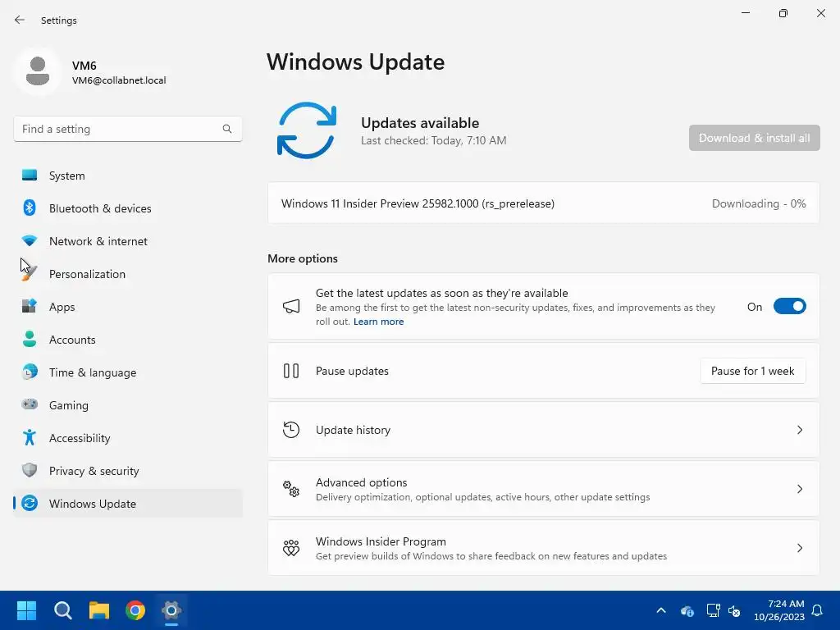Click the More options heading

(x=303, y=258)
